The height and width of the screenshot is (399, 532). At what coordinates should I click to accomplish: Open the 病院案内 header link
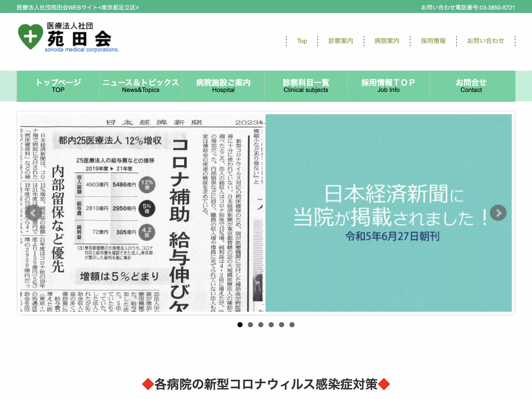coord(387,41)
